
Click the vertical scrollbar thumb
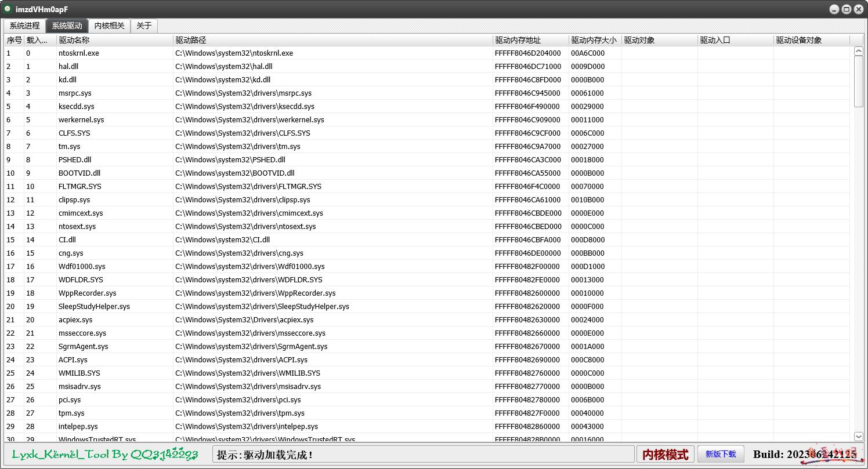(x=859, y=81)
